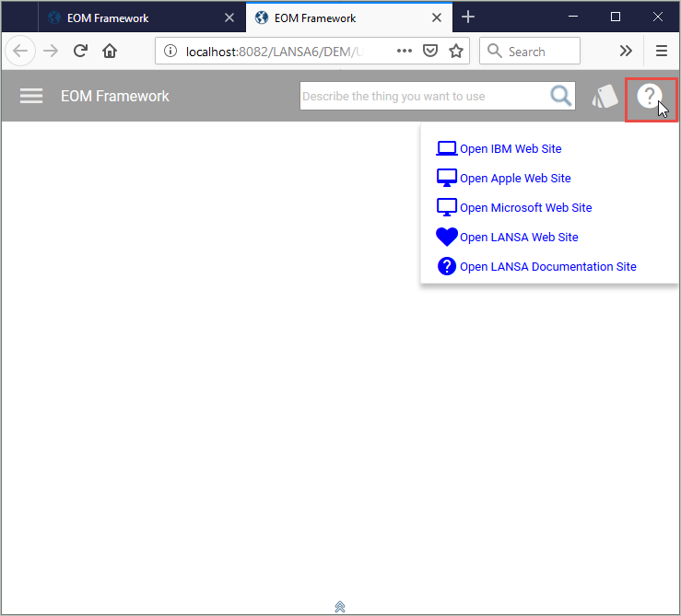Bookmark this page with the star icon
The image size is (681, 616).
tap(456, 52)
